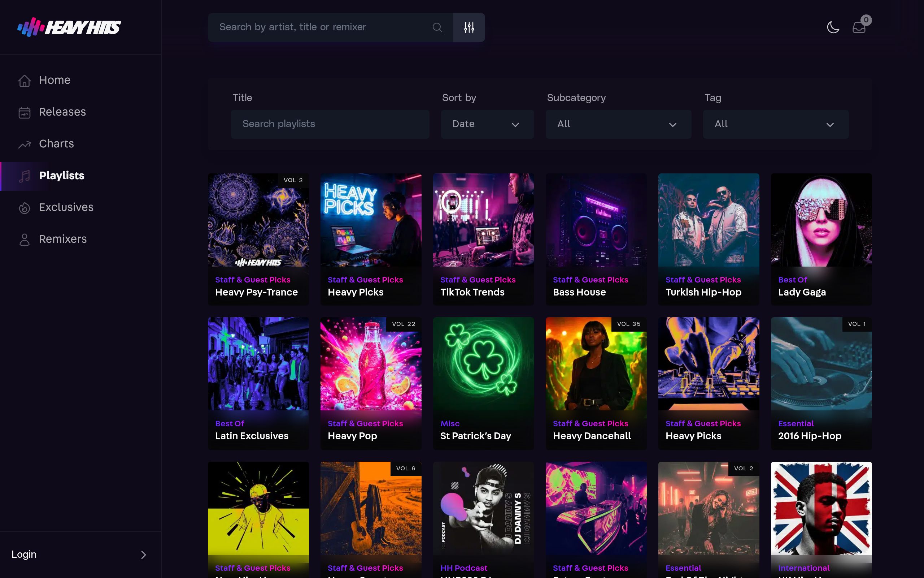Click the crate counter badge showing 0
The width and height of the screenshot is (924, 578).
[x=866, y=20]
